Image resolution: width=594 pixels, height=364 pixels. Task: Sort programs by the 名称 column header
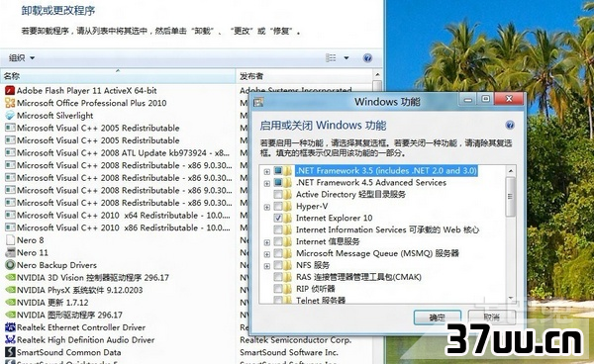[x=118, y=76]
